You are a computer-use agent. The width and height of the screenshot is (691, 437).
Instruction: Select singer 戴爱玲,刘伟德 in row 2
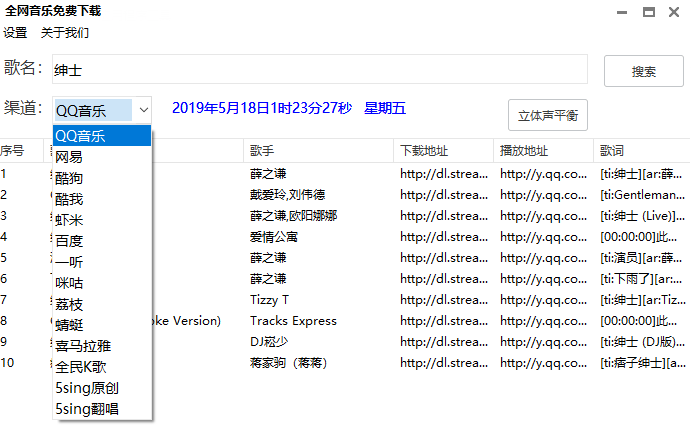[287, 195]
